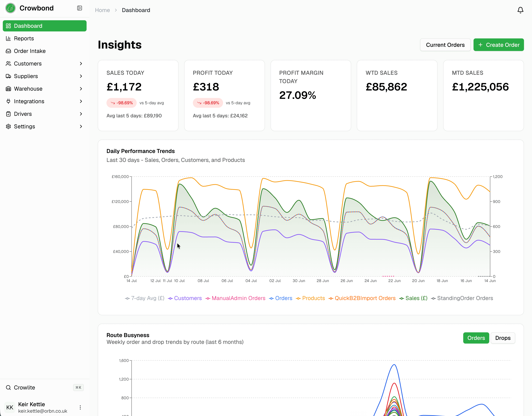Screen dimensions: 532x416
Task: Expand the Warehouse submenu chevron
Action: [x=81, y=89]
